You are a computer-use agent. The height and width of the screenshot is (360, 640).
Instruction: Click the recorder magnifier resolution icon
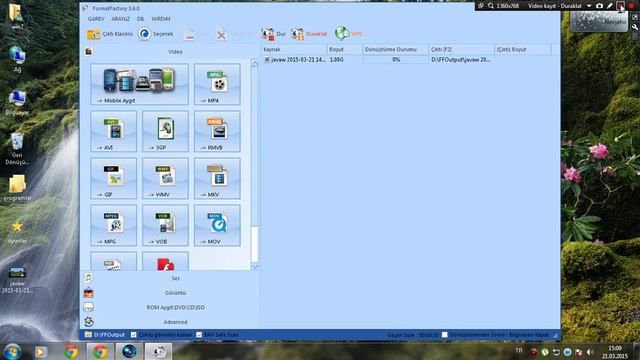491,6
